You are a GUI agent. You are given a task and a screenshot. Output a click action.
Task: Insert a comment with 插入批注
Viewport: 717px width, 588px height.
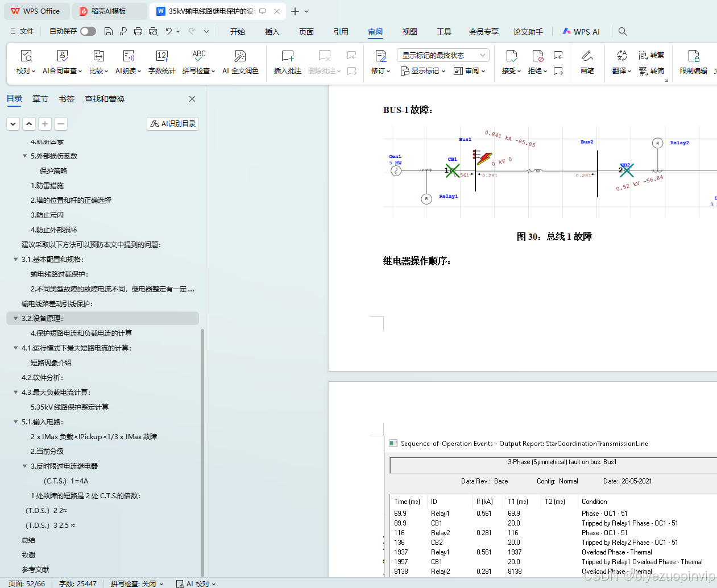[x=287, y=62]
